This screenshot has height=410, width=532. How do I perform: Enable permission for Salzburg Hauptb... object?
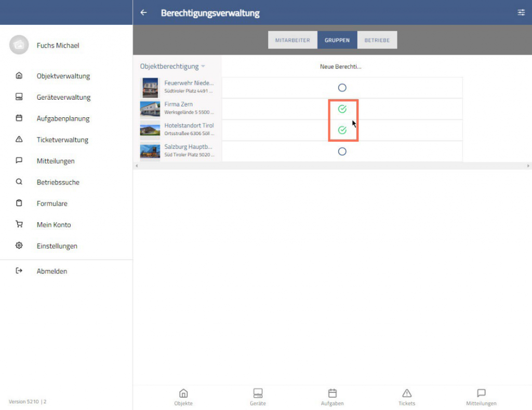[x=342, y=152]
